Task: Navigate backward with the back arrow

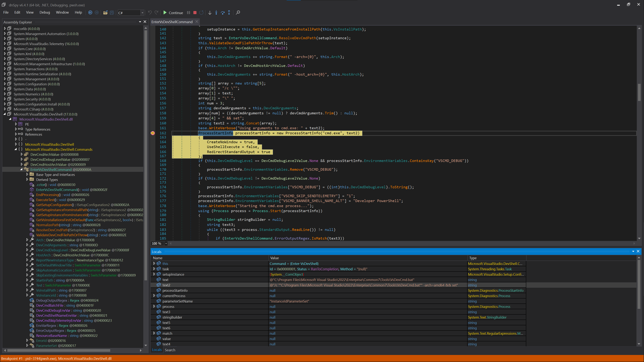Action: click(x=90, y=12)
